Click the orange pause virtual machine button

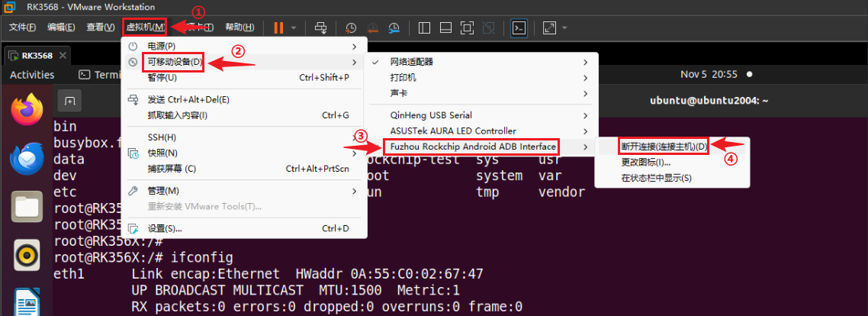coord(278,28)
